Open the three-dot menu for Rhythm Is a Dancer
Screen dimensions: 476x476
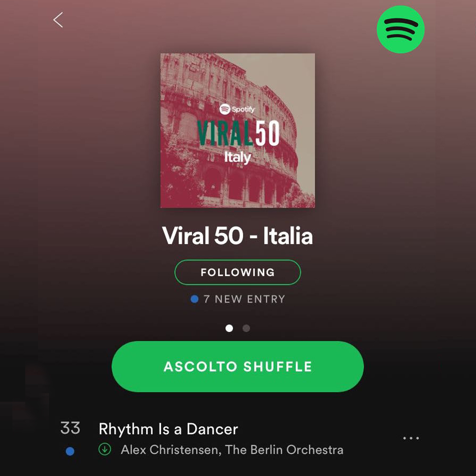[x=411, y=438]
